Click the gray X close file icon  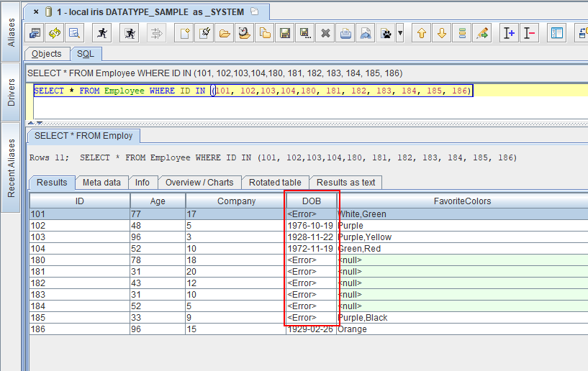pos(325,33)
